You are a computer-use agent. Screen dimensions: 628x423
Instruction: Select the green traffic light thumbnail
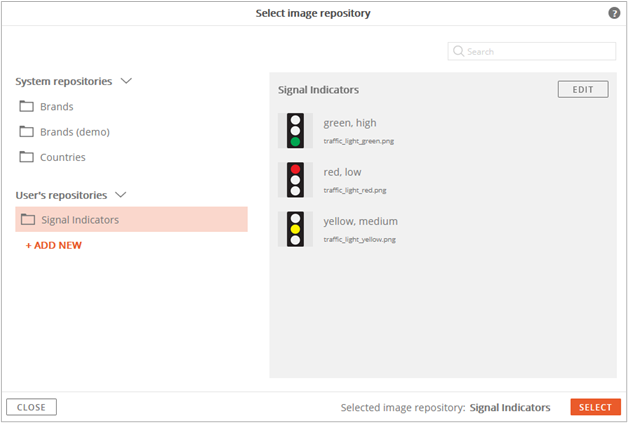click(295, 131)
